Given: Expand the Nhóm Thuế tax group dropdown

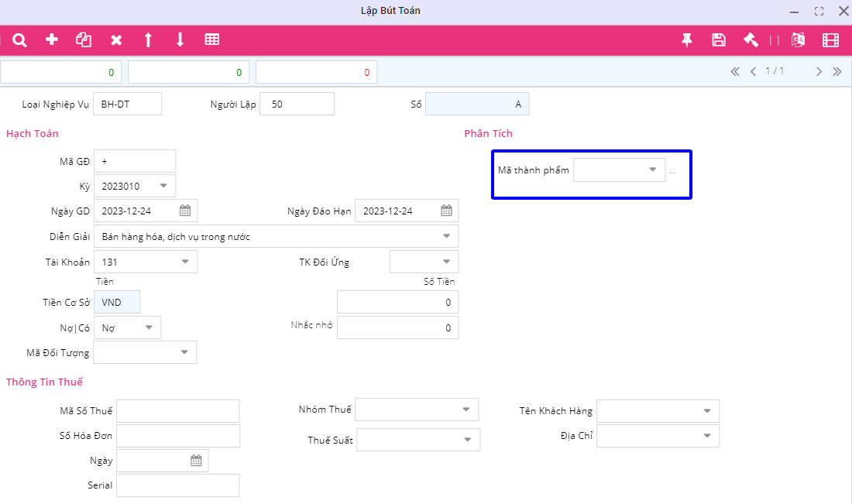Looking at the screenshot, I should pos(466,410).
